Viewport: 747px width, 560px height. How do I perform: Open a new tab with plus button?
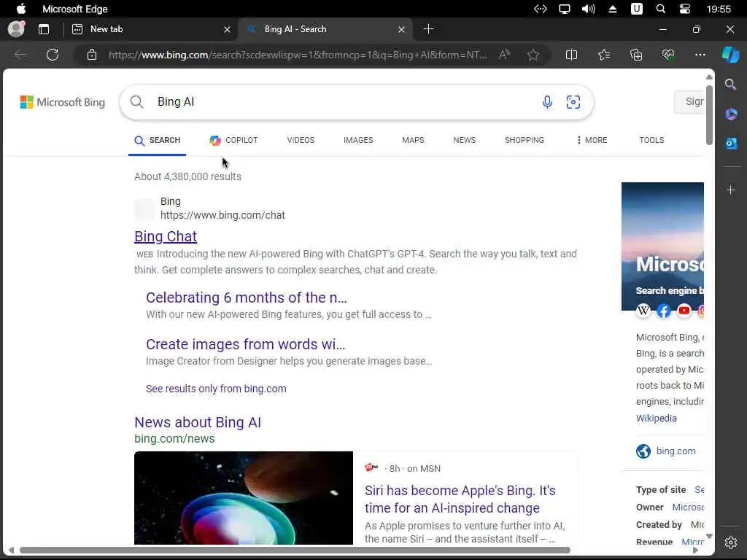pyautogui.click(x=428, y=29)
